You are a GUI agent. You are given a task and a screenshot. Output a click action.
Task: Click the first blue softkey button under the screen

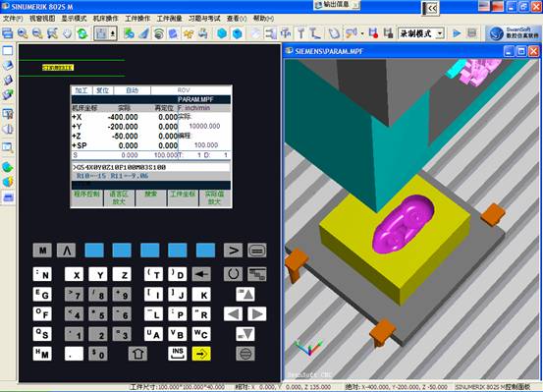pyautogui.click(x=94, y=251)
